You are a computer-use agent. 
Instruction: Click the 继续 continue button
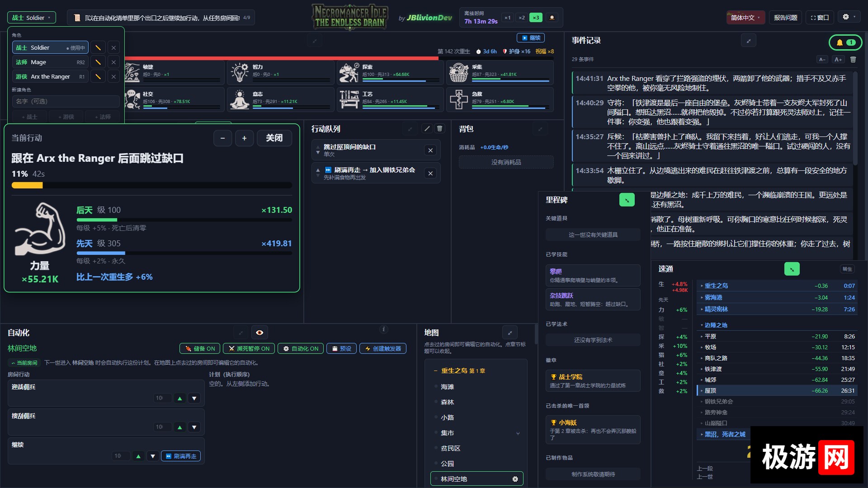point(531,38)
